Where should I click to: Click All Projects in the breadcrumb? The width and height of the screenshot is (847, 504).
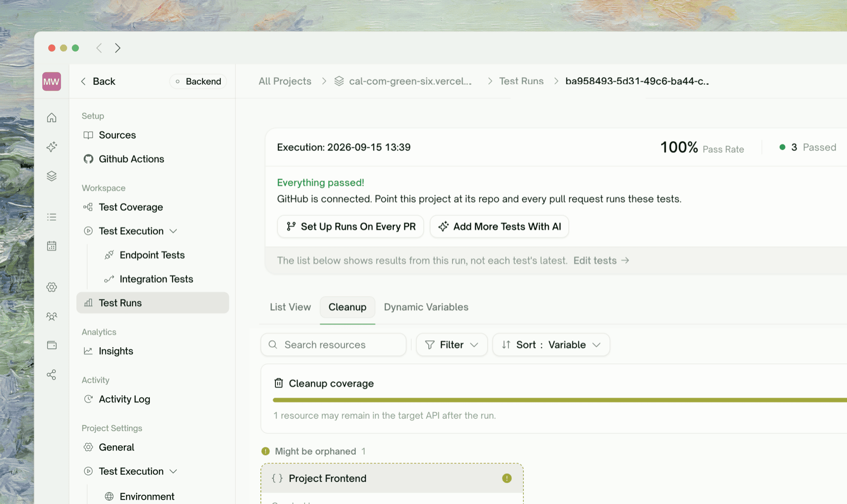click(285, 81)
